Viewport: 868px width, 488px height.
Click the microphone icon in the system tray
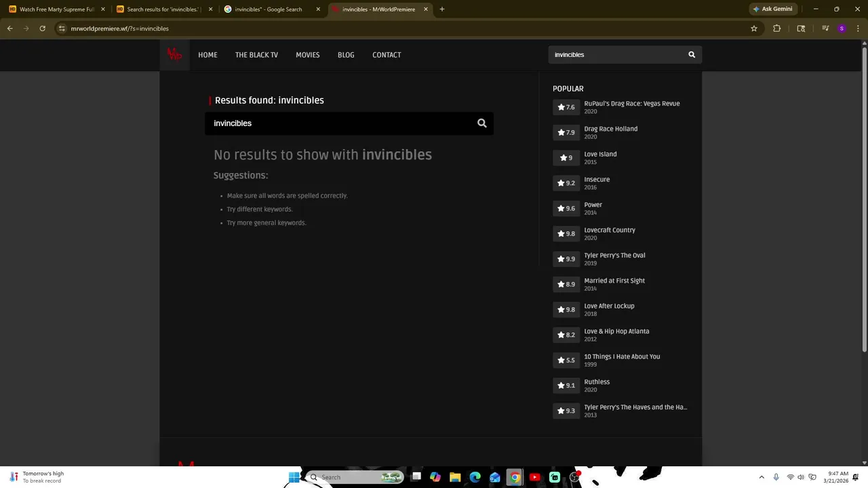[776, 477]
